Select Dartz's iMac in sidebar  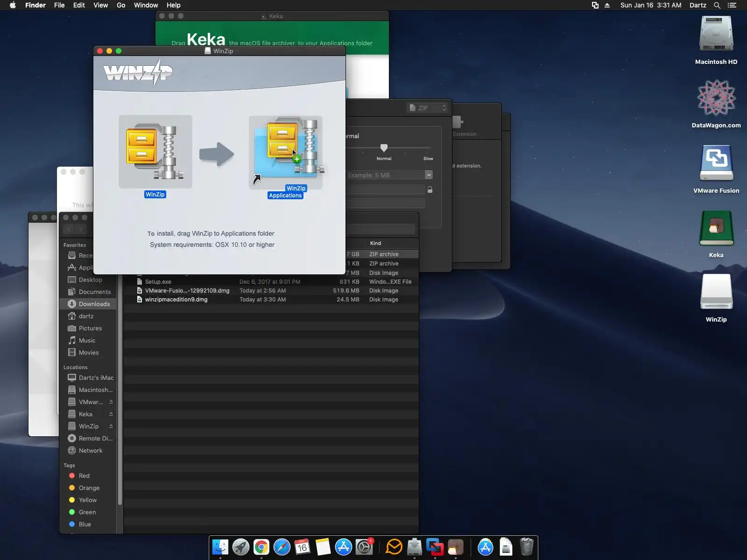pyautogui.click(x=88, y=378)
